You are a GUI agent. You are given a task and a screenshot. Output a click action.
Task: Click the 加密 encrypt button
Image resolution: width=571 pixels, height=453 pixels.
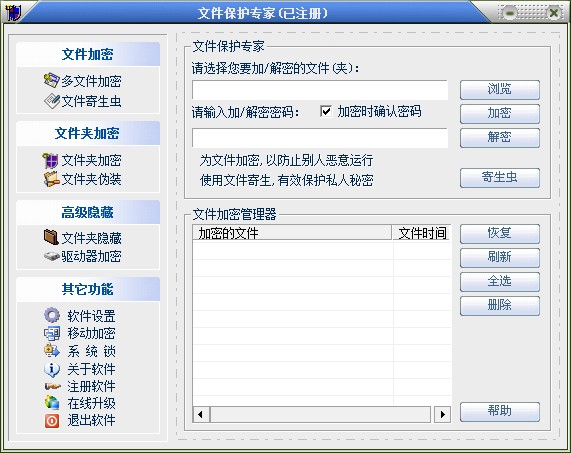[x=500, y=114]
